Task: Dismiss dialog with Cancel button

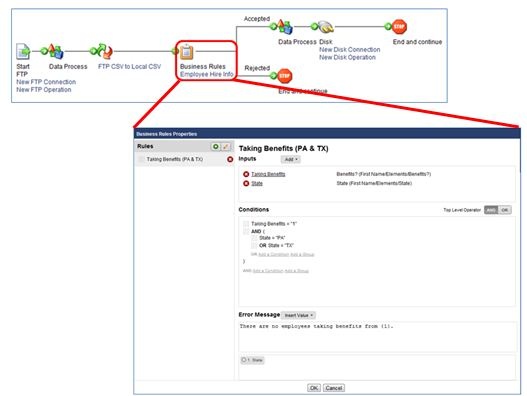Action: pos(334,388)
